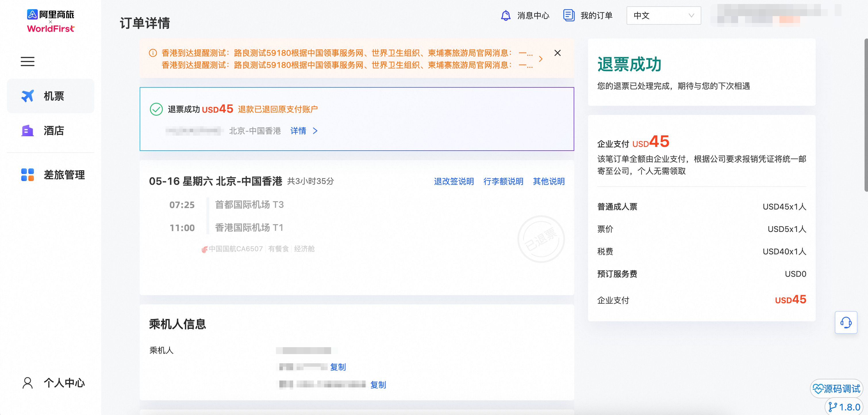Click the hamburger menu icon in sidebar
Viewport: 868px width, 415px height.
27,61
